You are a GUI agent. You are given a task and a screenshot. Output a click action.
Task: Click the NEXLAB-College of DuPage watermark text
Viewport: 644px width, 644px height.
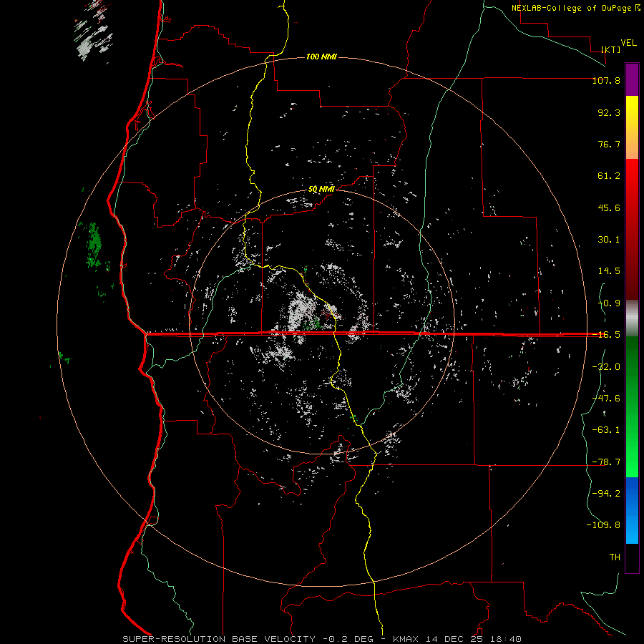(x=575, y=8)
